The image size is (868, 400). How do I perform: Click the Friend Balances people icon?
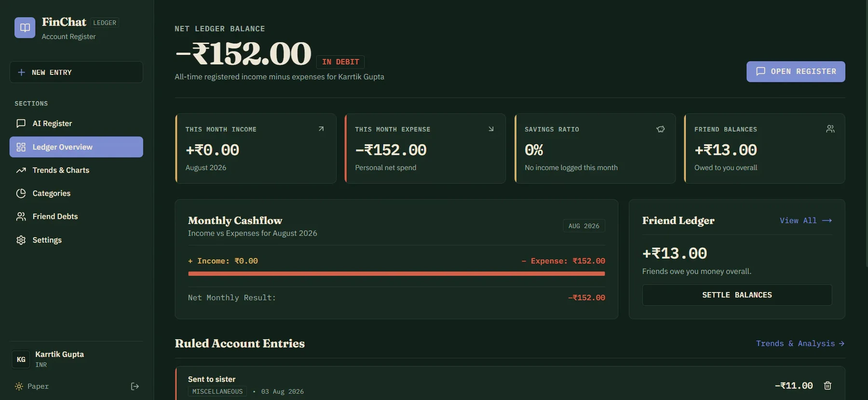pyautogui.click(x=830, y=129)
